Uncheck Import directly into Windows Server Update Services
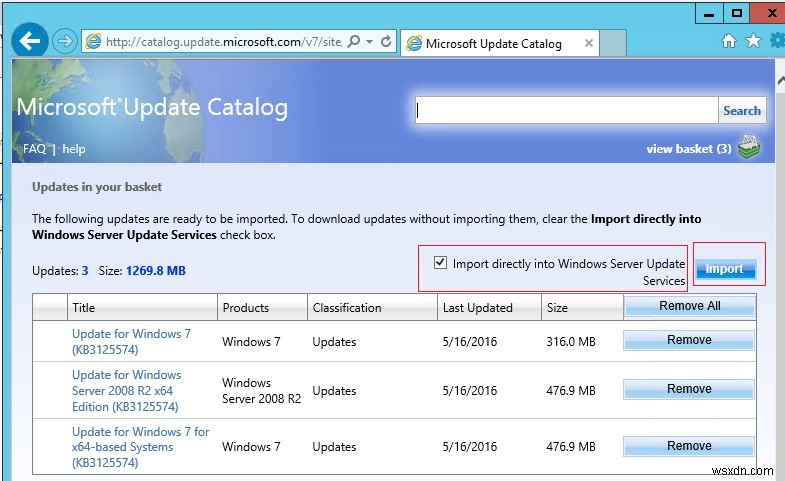The height and width of the screenshot is (481, 785). [440, 262]
